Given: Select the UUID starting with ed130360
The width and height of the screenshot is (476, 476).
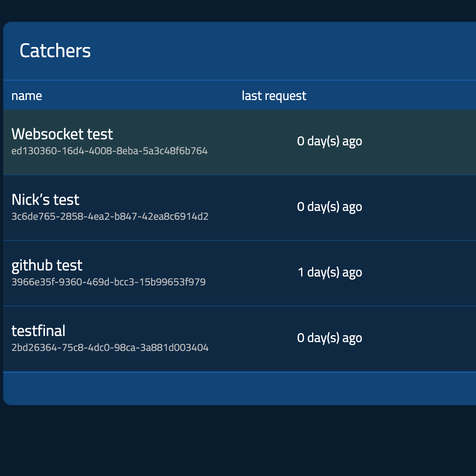Looking at the screenshot, I should click(x=109, y=151).
